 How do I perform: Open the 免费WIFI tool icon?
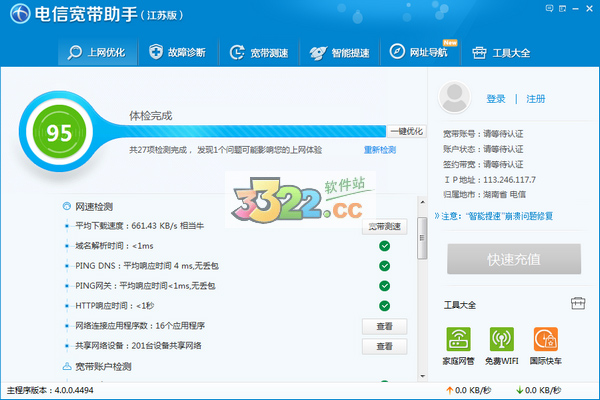point(502,339)
